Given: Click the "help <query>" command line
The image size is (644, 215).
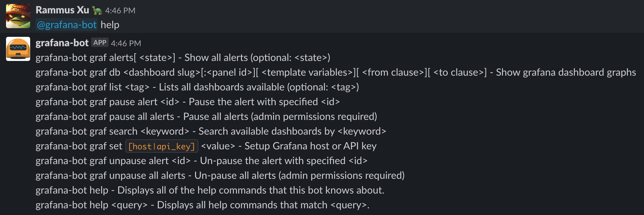Looking at the screenshot, I should coord(202,205).
